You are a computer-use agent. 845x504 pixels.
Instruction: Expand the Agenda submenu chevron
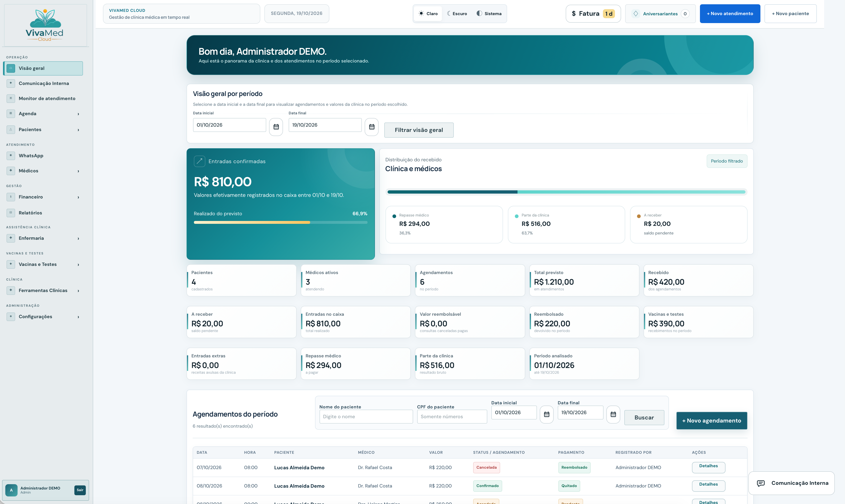[78, 114]
